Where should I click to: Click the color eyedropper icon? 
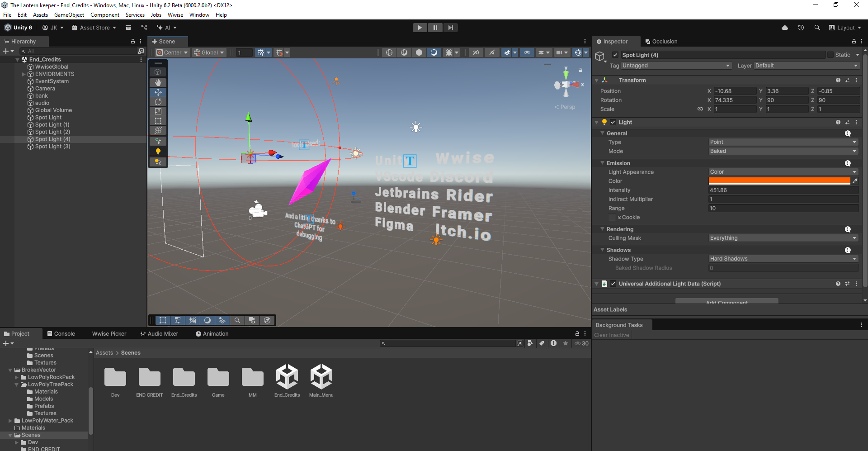tap(855, 181)
